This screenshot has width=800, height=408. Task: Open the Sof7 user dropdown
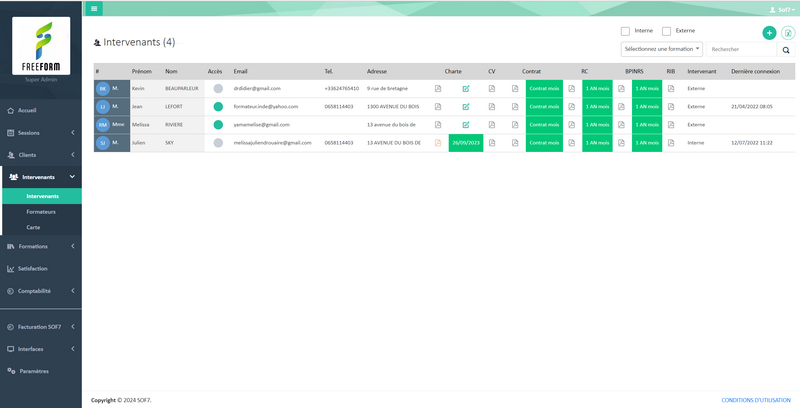(x=781, y=8)
